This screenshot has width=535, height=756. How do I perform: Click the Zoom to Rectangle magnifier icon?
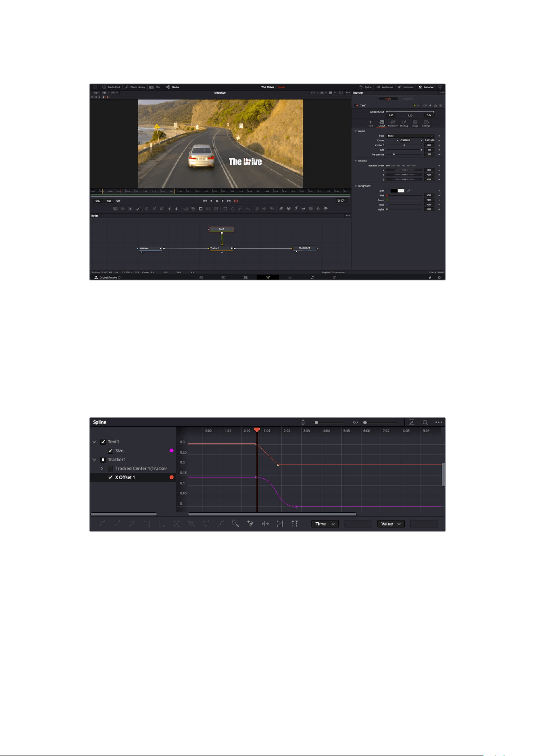425,422
